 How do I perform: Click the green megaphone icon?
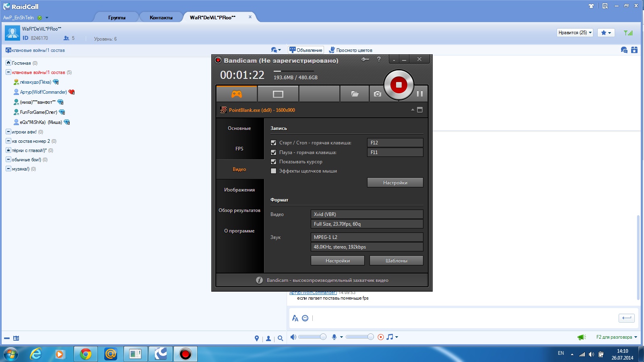pos(582,337)
